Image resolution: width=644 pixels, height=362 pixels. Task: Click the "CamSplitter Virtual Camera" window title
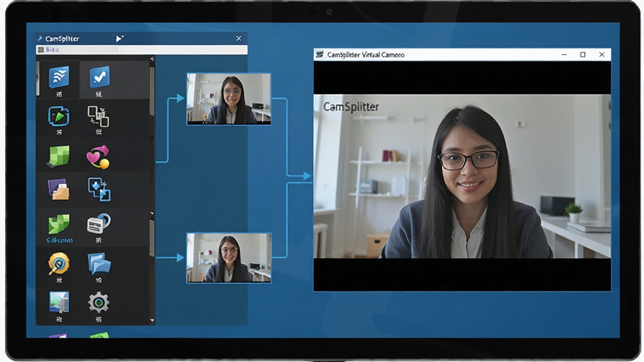pos(365,55)
